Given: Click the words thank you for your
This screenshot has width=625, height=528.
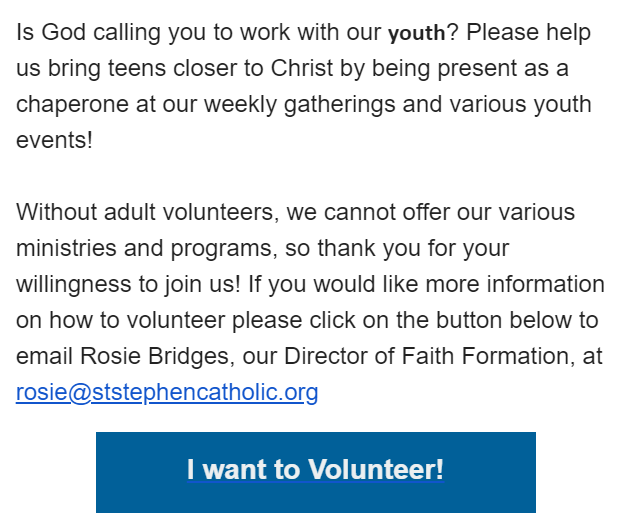Looking at the screenshot, I should pos(413,248).
